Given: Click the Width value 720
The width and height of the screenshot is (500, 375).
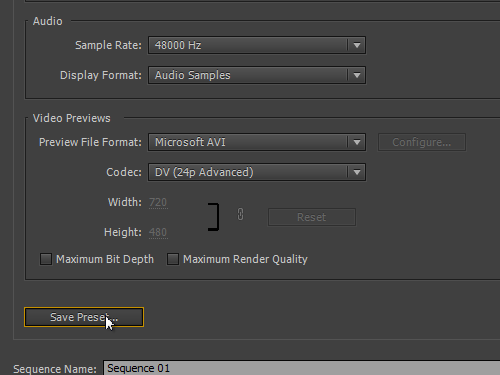Looking at the screenshot, I should pyautogui.click(x=158, y=202).
